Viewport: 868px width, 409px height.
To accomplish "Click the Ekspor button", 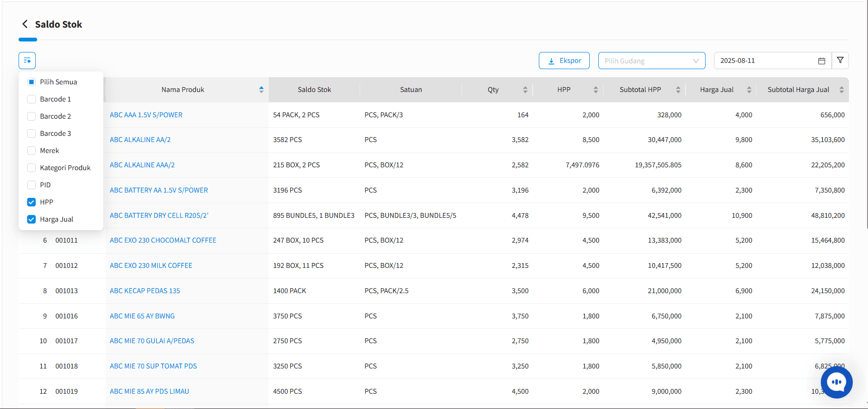I will pyautogui.click(x=564, y=61).
